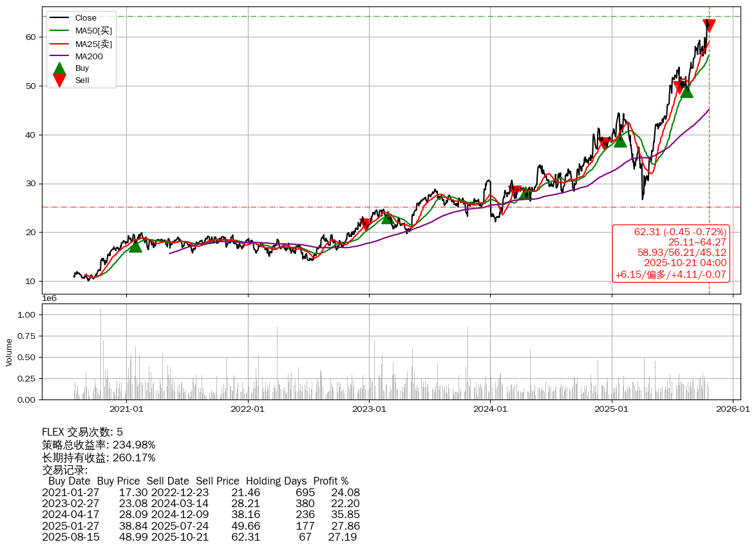Select the Buy triangle from January 2025
This screenshot has height=549, width=756.
[620, 140]
